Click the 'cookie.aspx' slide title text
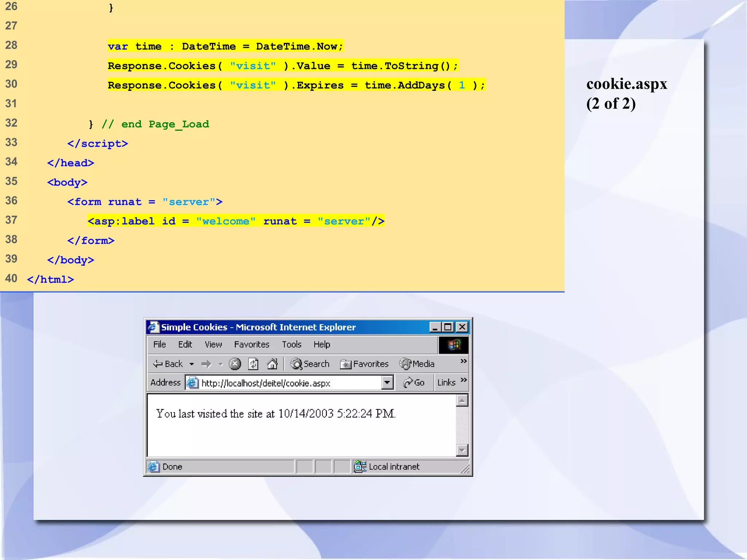The width and height of the screenshot is (747, 560). click(627, 84)
